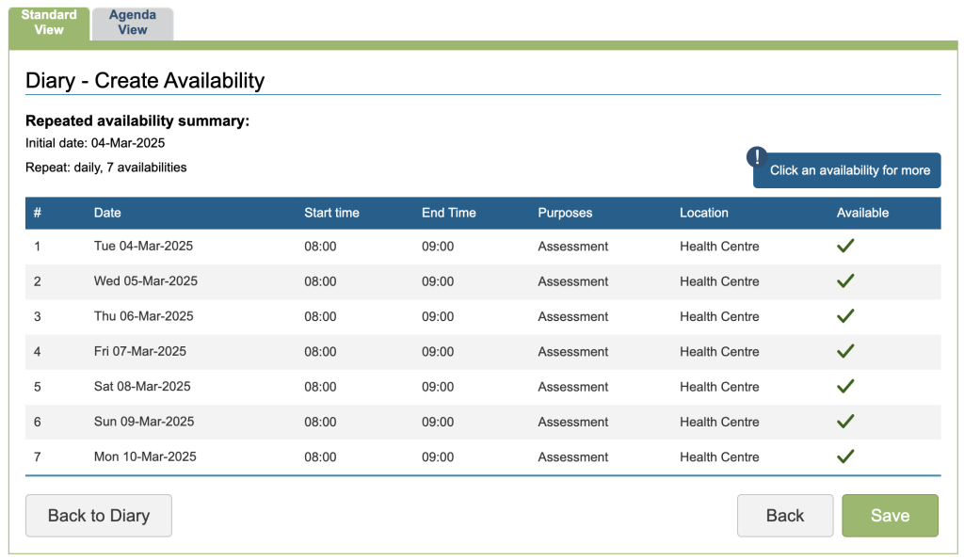Return via the Back to Diary button
The image size is (964, 560).
[99, 515]
